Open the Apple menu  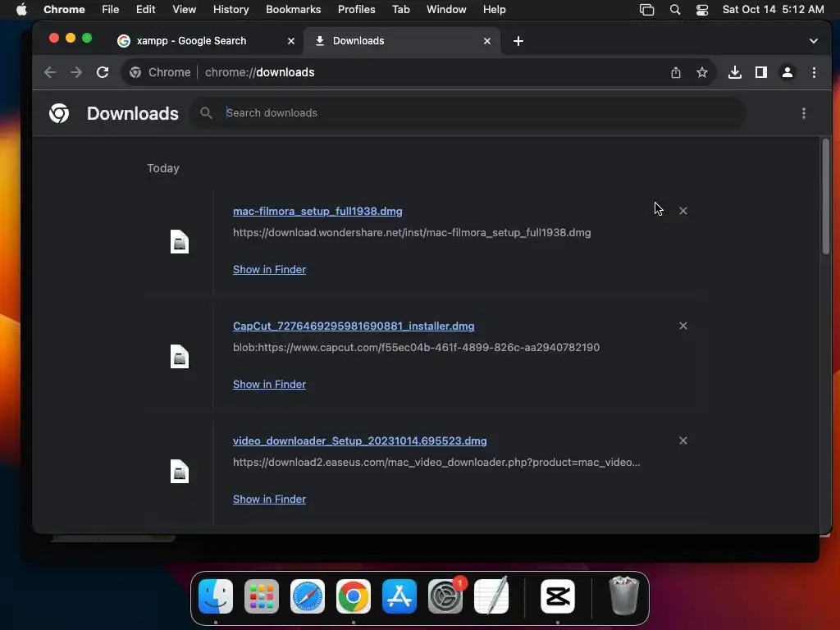pyautogui.click(x=21, y=9)
